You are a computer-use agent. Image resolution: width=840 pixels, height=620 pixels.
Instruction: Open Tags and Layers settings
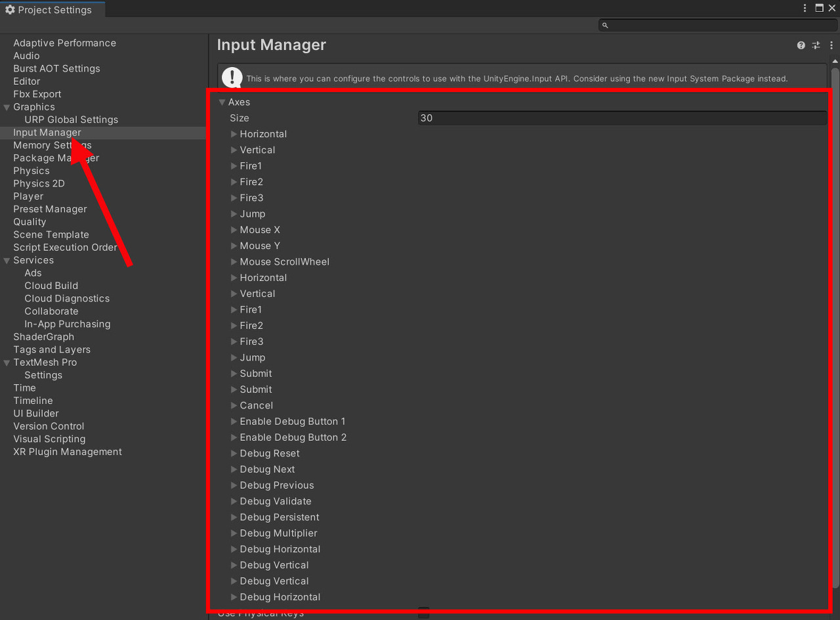click(52, 349)
